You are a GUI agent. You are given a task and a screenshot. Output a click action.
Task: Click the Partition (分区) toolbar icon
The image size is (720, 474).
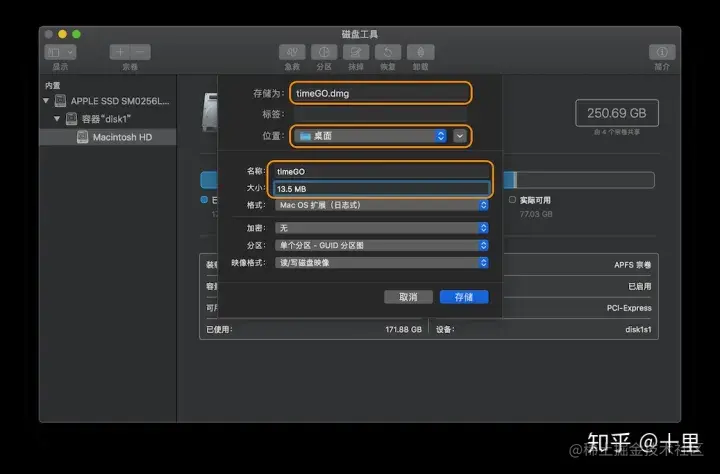pos(324,52)
